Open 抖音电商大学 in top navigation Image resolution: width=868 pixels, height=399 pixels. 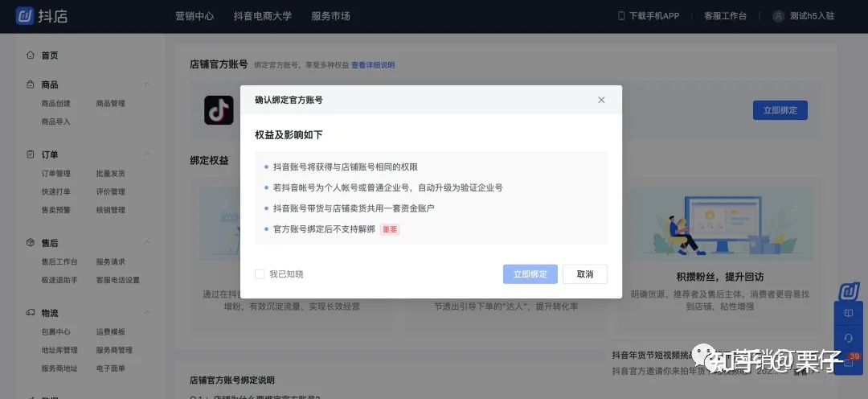[262, 16]
